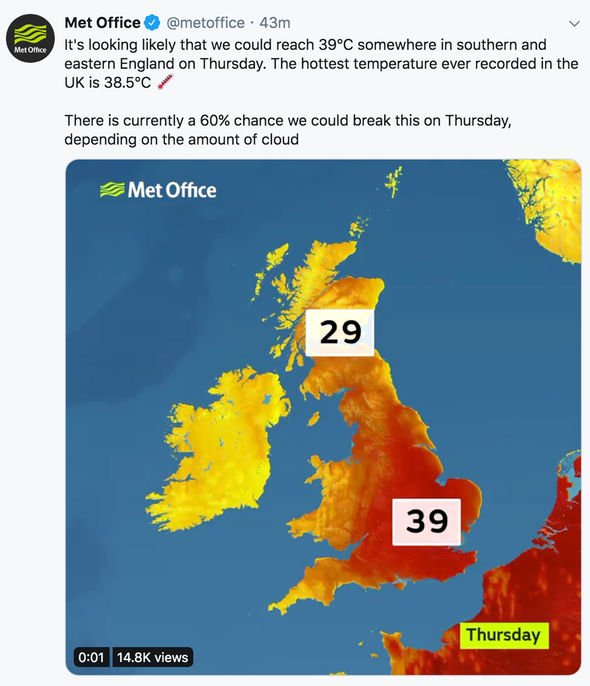This screenshot has width=590, height=686.
Task: Click the 43m tweet timestamp
Action: 275,23
